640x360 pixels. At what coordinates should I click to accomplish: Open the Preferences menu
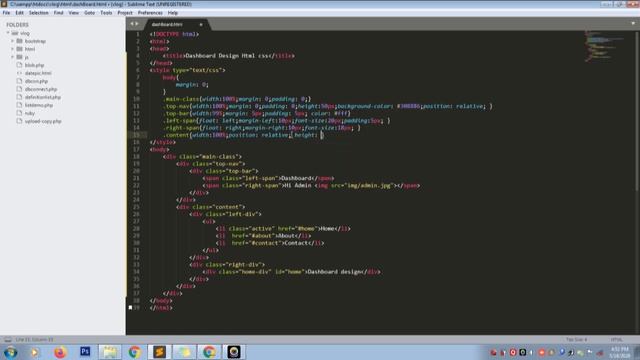pyautogui.click(x=150, y=13)
